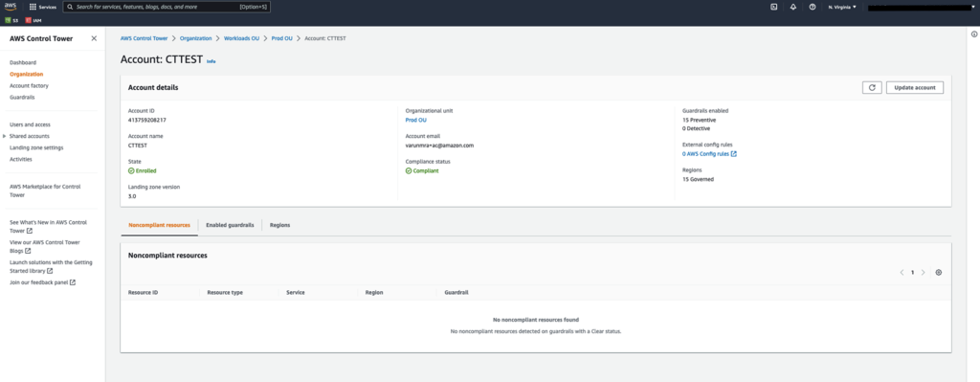Screen dimensions: 980x382
Task: Open the help question mark menu
Action: pyautogui.click(x=812, y=7)
